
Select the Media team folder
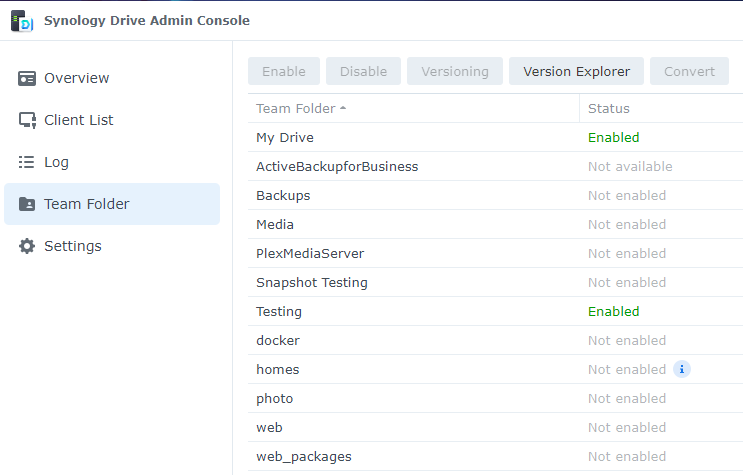click(495, 224)
